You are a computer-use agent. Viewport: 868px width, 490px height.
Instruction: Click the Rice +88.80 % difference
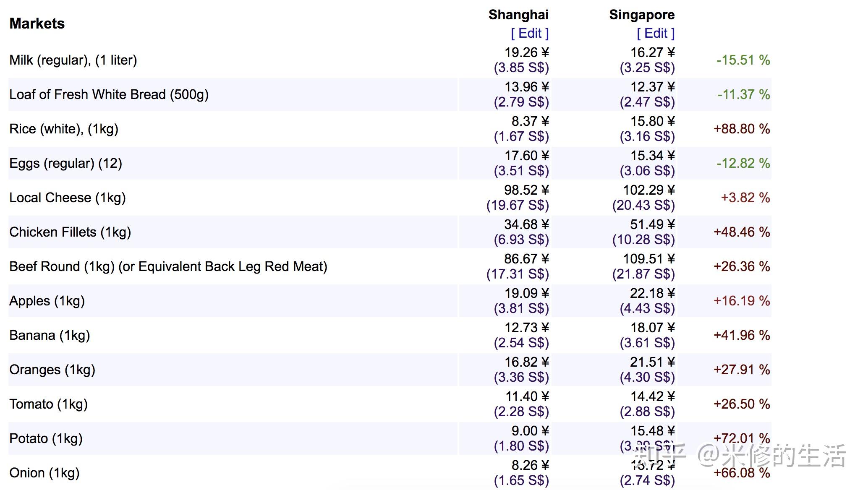(x=742, y=129)
